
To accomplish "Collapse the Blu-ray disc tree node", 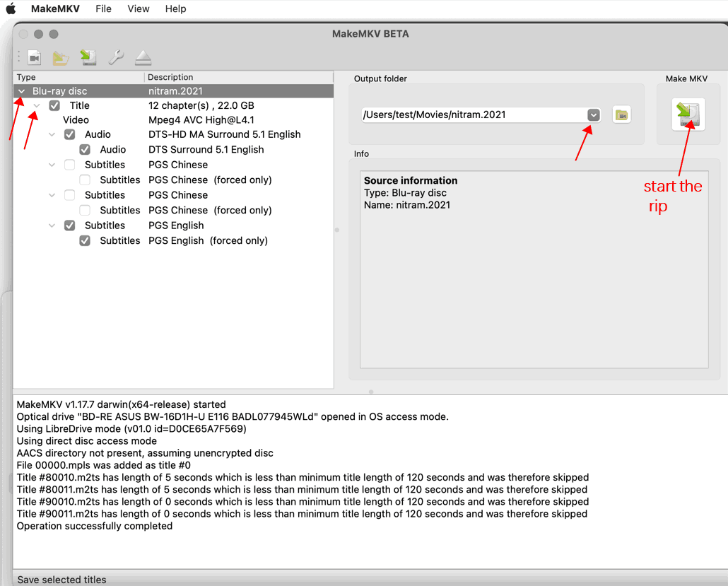I will [22, 91].
